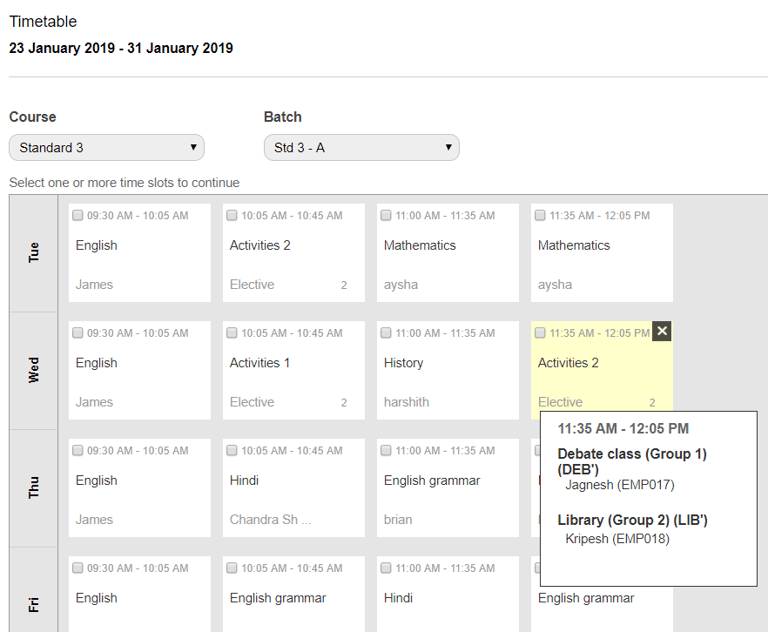The image size is (768, 632).
Task: Check the Tuesday 11:35 AM Mathematics checkbox
Action: click(540, 216)
